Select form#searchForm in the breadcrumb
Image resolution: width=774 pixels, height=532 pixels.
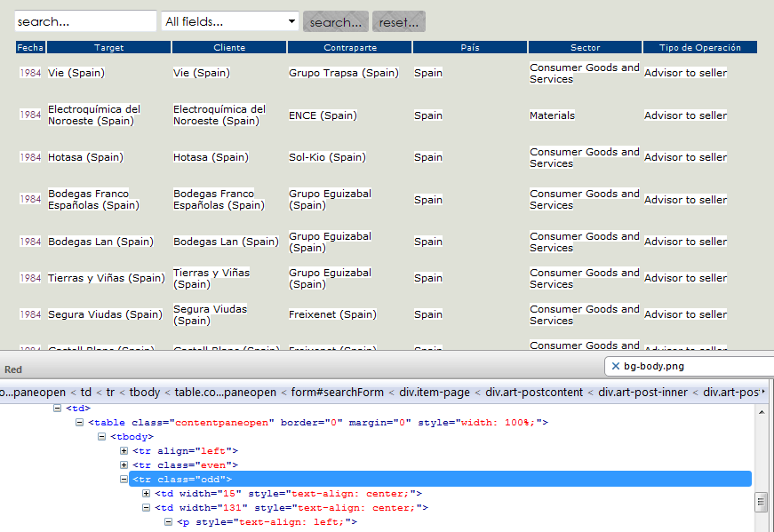pyautogui.click(x=337, y=393)
